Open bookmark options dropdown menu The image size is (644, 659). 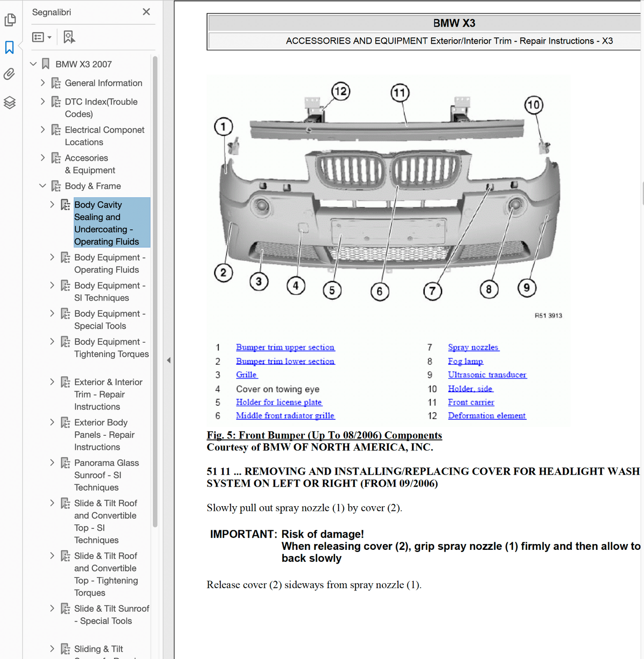pos(42,37)
